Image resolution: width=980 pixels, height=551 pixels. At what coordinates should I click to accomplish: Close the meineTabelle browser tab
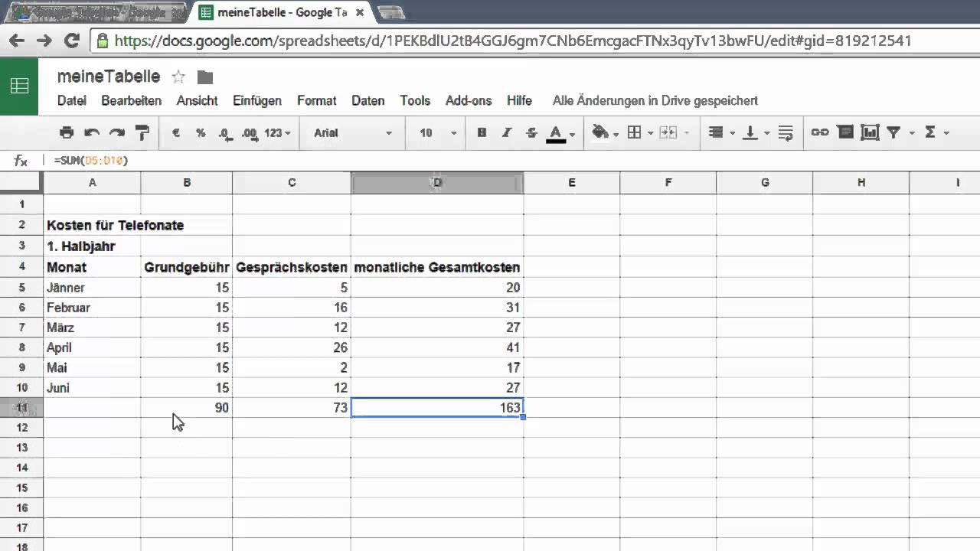coord(359,12)
